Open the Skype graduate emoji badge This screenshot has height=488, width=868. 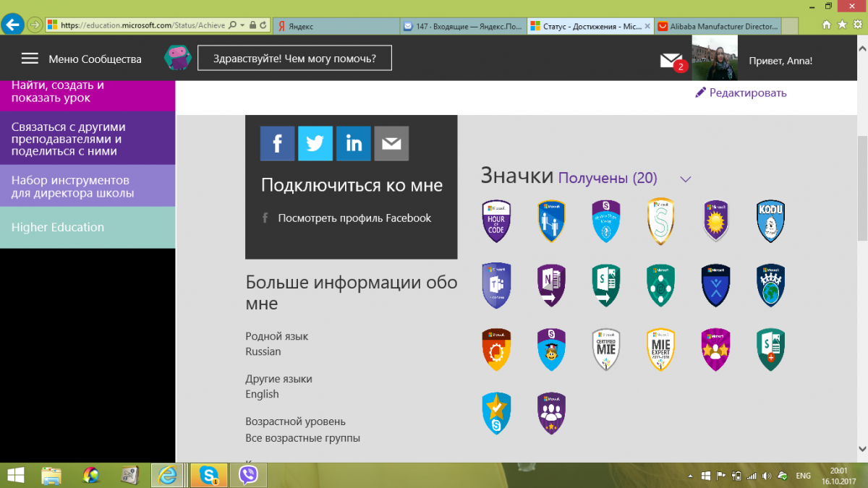(551, 350)
